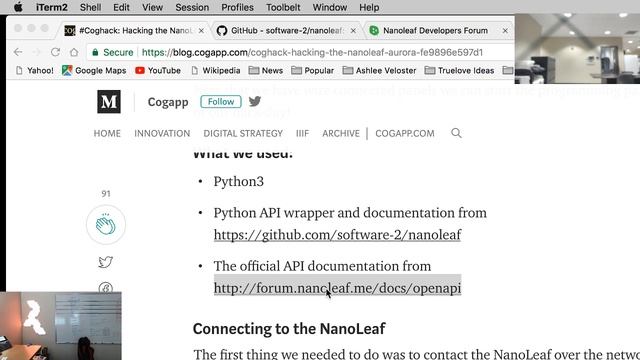Open the Toolbelt menu
The width and height of the screenshot is (640, 360).
pos(283,7)
